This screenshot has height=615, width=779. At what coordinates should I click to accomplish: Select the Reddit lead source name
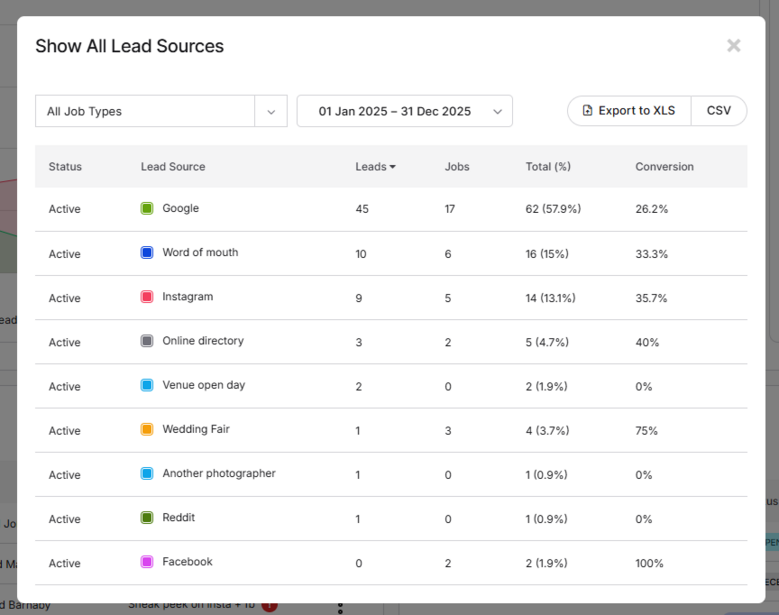[178, 518]
